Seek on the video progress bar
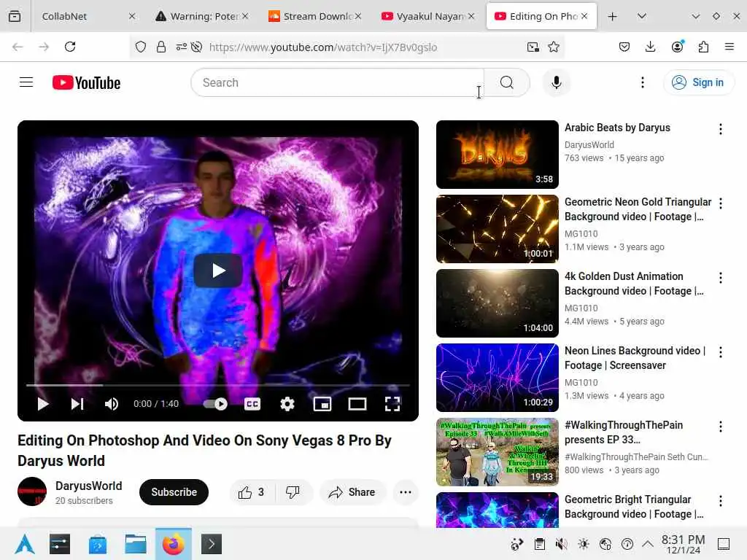The width and height of the screenshot is (747, 560). 218,385
